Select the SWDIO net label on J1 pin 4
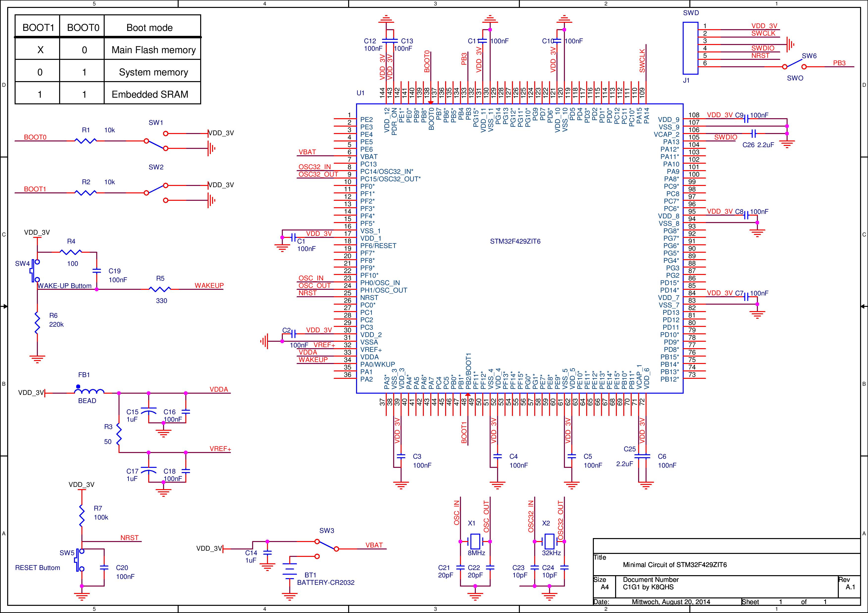 (763, 48)
